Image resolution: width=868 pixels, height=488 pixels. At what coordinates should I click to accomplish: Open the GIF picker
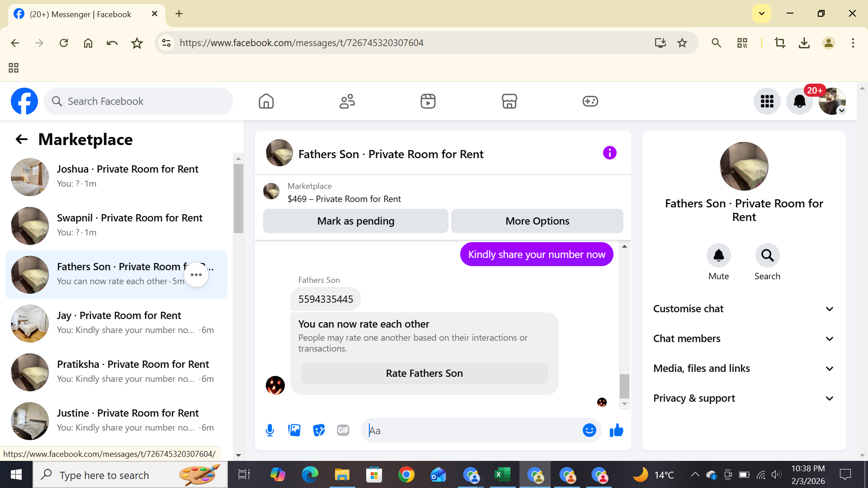click(x=343, y=430)
